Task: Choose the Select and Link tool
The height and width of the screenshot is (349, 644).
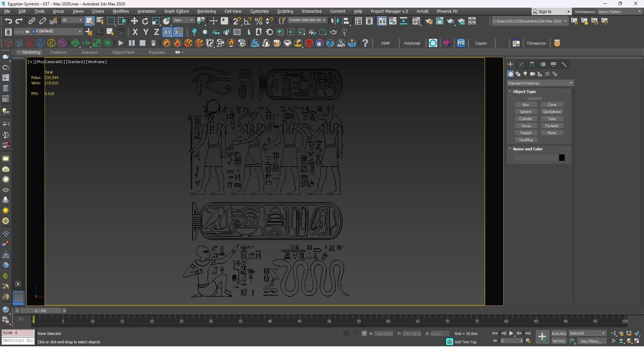Action: point(32,21)
